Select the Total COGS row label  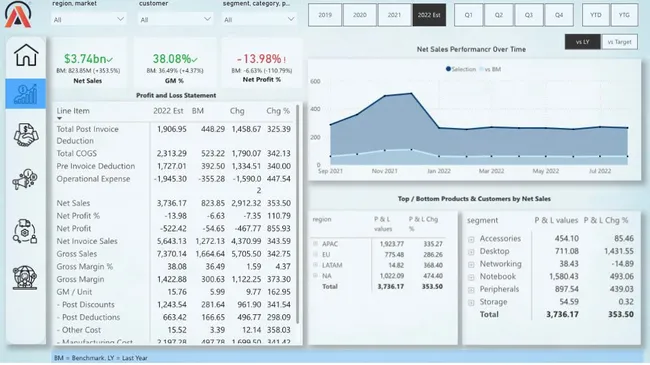click(77, 153)
